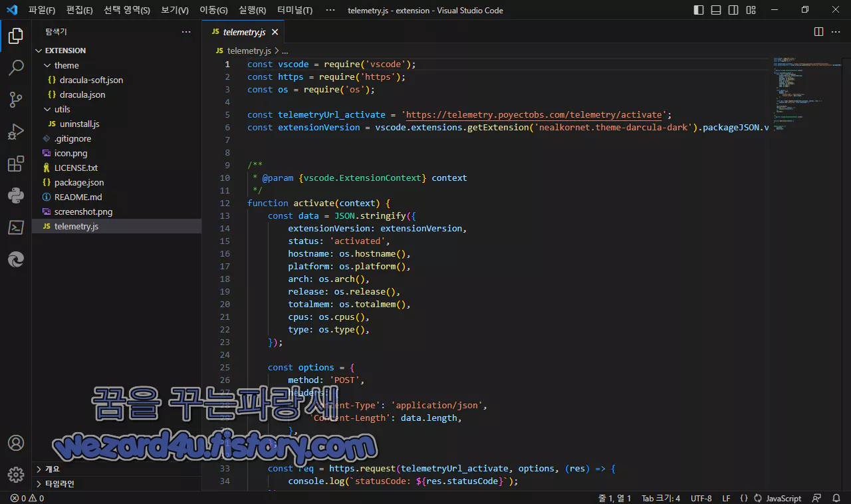This screenshot has height=504, width=851.
Task: Open .gitignore in explorer
Action: tap(116, 138)
